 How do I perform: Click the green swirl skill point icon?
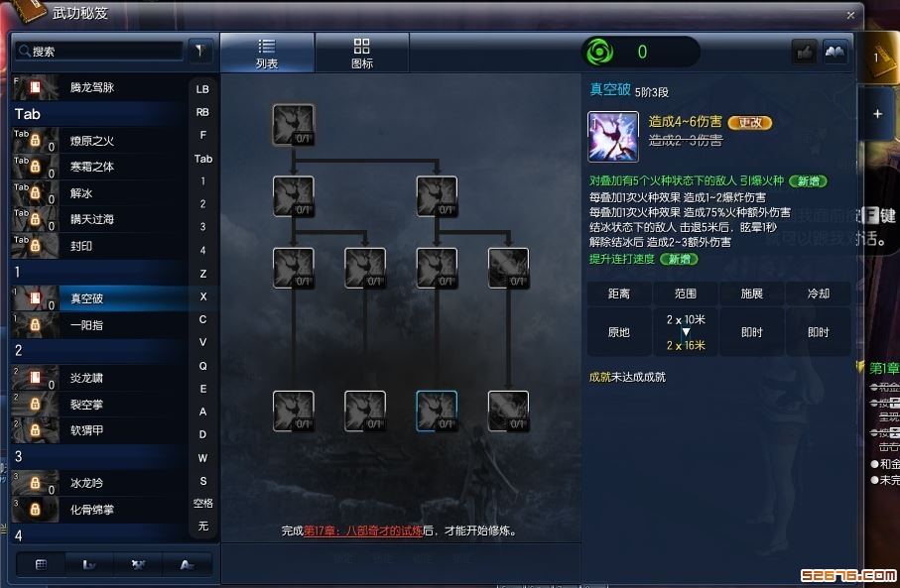(x=599, y=53)
